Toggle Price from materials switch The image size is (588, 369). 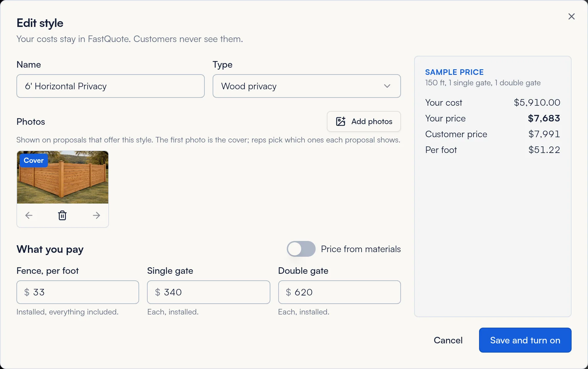pos(301,249)
